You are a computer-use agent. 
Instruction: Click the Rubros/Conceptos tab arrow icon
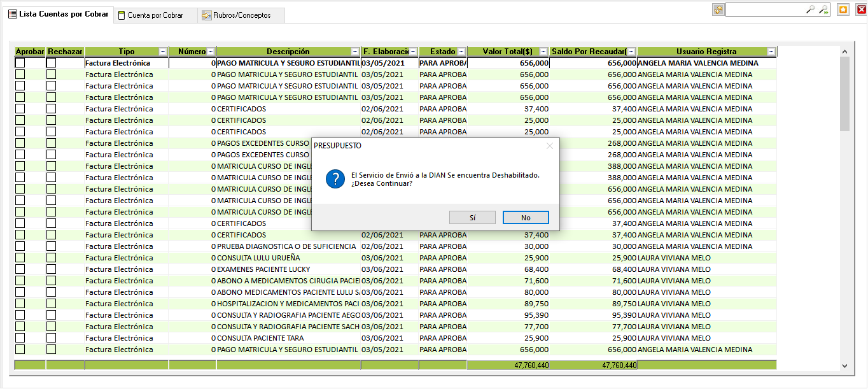(x=207, y=15)
